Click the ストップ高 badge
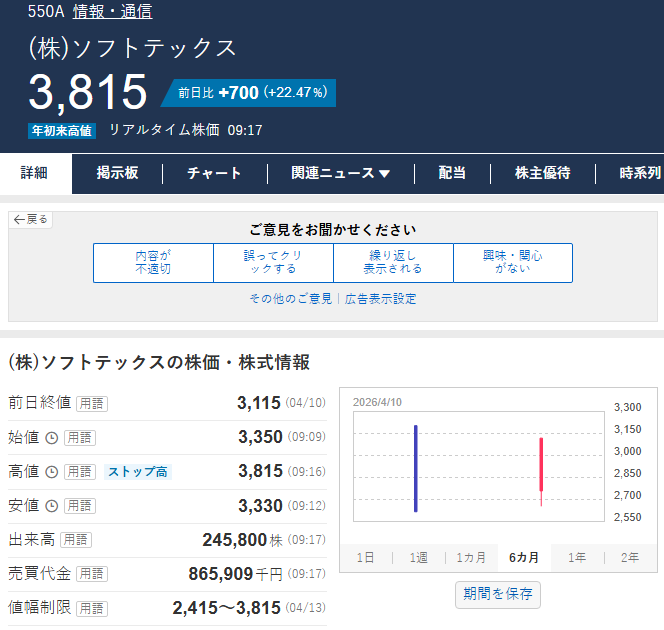This screenshot has height=630, width=664. (x=138, y=472)
